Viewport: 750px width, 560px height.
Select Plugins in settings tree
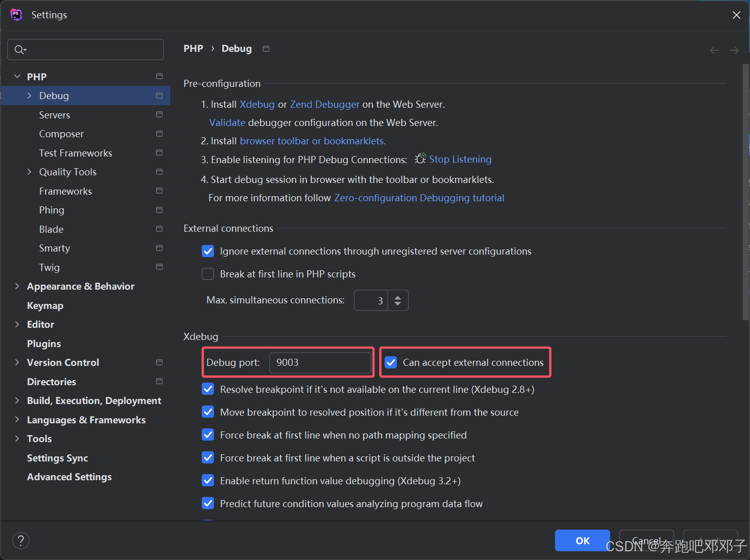pos(44,344)
